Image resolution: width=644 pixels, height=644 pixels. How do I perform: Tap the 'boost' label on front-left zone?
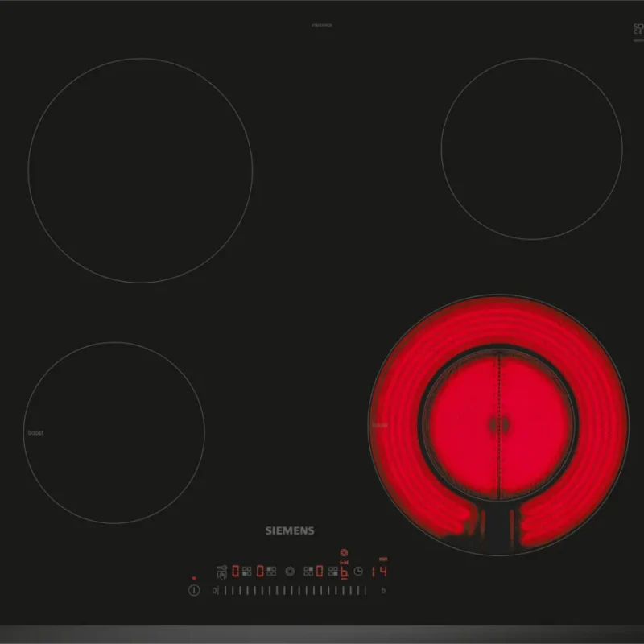(x=35, y=433)
